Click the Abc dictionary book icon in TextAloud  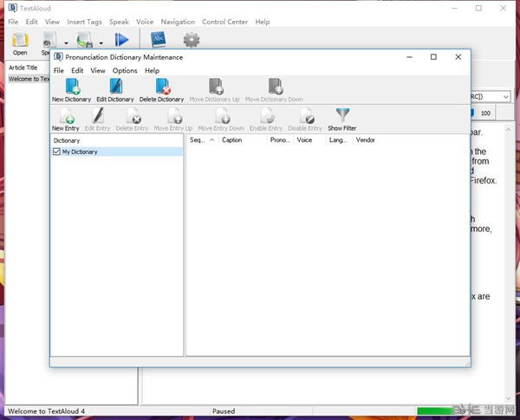(x=159, y=40)
